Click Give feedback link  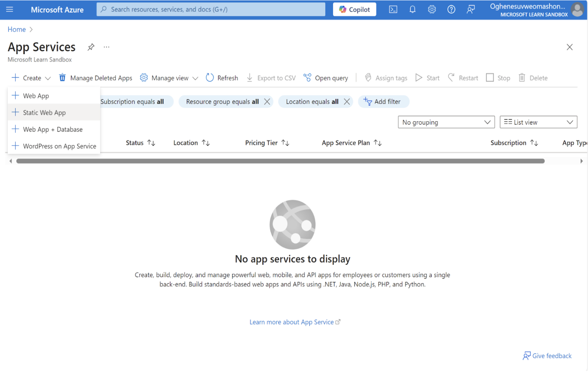tap(547, 356)
